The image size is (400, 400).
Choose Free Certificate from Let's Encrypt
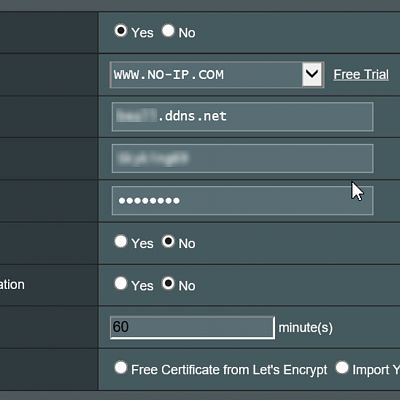[x=121, y=368]
